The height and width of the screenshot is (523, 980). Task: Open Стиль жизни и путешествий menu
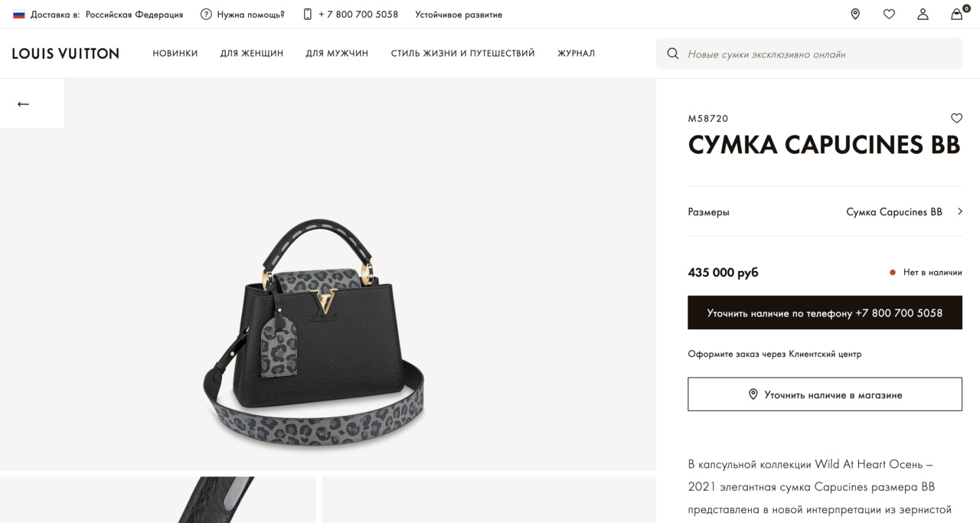pos(462,54)
